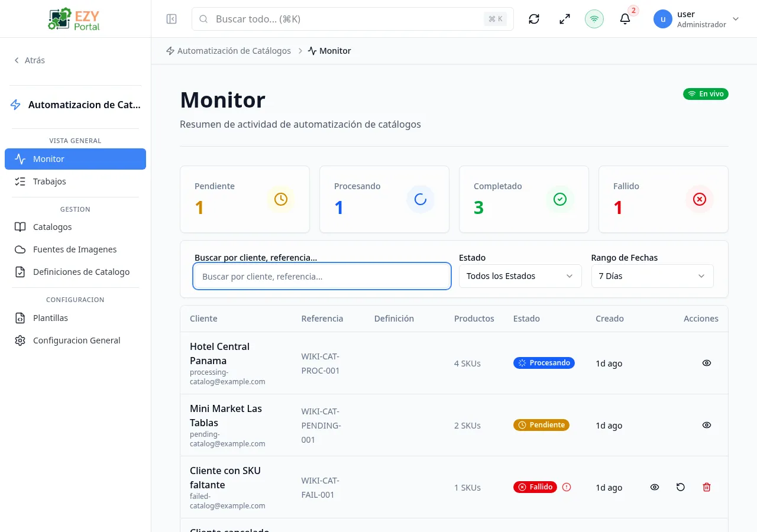Click the lightning bolt icon next to Automatizacion heading
Image resolution: width=757 pixels, height=532 pixels.
pos(15,105)
